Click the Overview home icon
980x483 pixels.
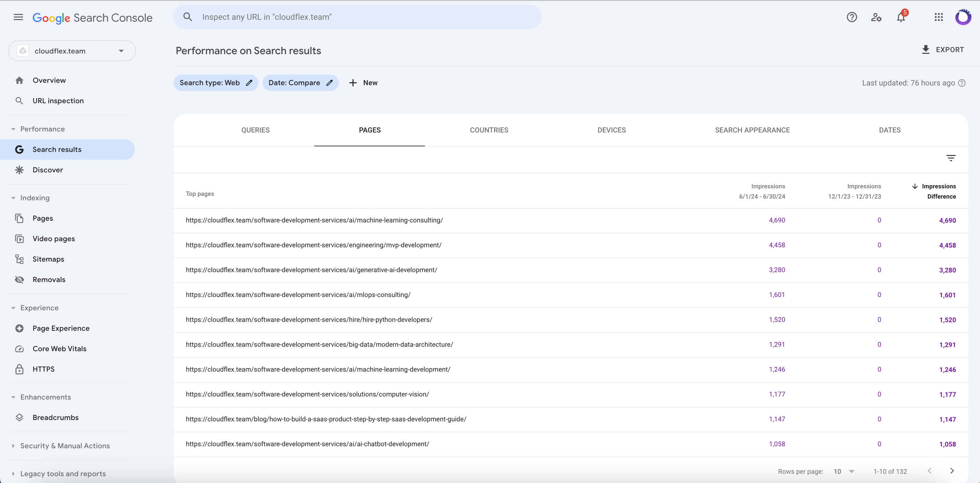pos(19,80)
